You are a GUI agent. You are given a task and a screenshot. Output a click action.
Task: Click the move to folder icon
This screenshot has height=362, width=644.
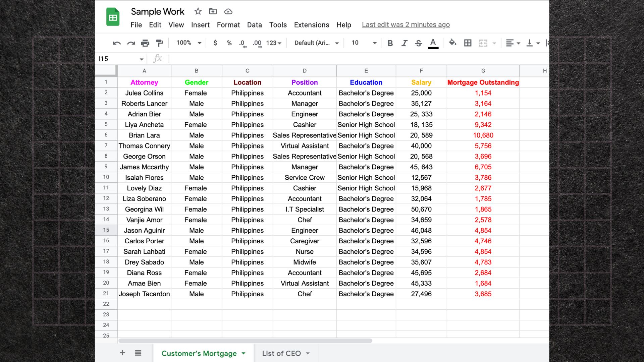coord(213,11)
